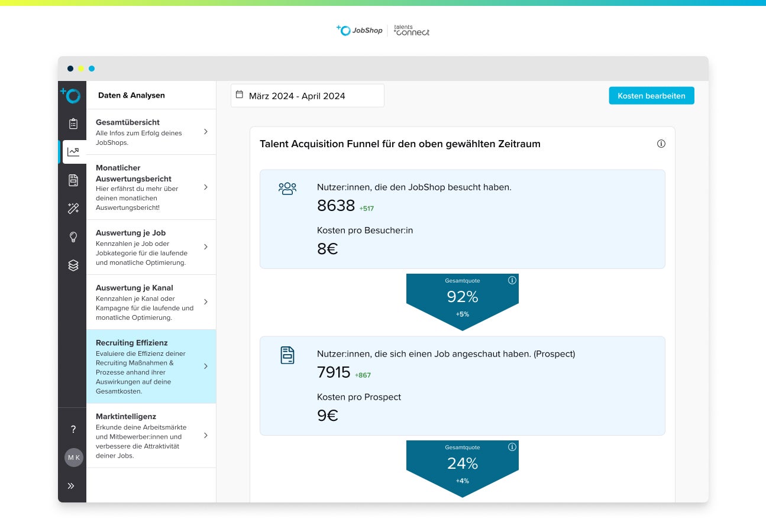Open the lightbulb icon in left rail
766x532 pixels.
73,237
